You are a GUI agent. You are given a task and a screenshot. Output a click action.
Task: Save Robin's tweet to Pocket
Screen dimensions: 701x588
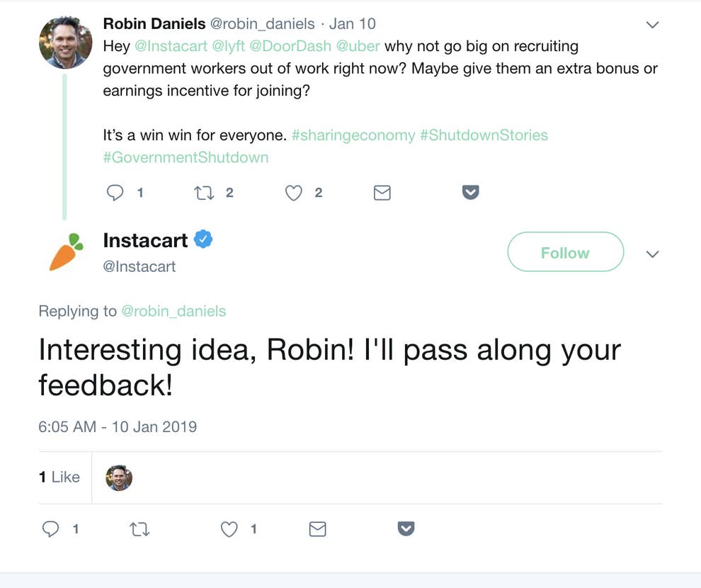471,192
